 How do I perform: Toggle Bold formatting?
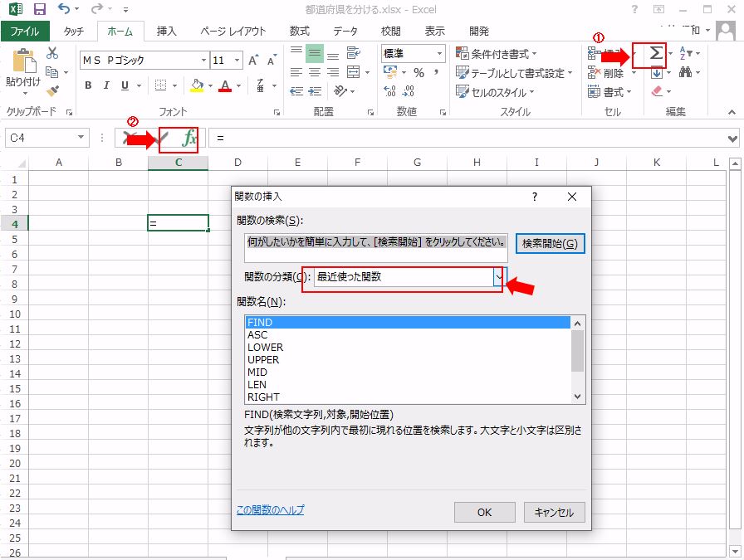[88, 85]
